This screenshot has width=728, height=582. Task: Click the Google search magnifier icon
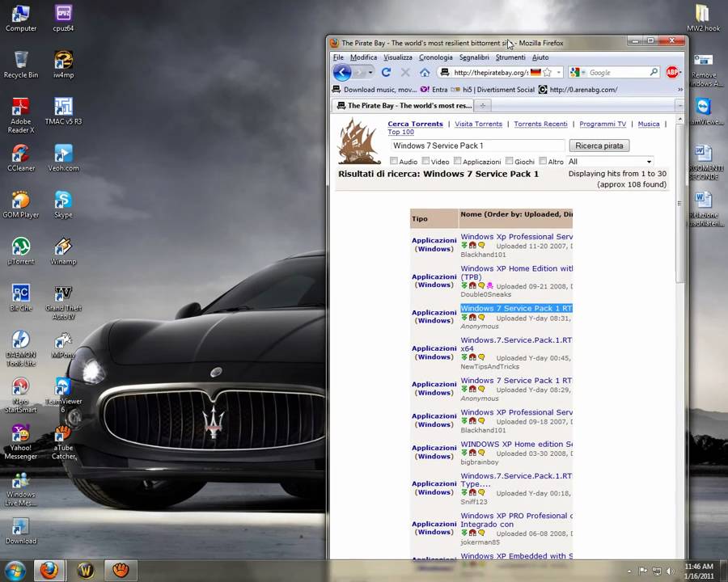(654, 72)
